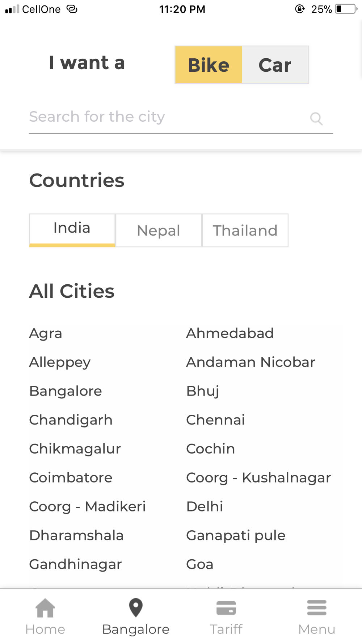Tap the rotation lock status icon
Screen dimensions: 362x644
pyautogui.click(x=300, y=9)
